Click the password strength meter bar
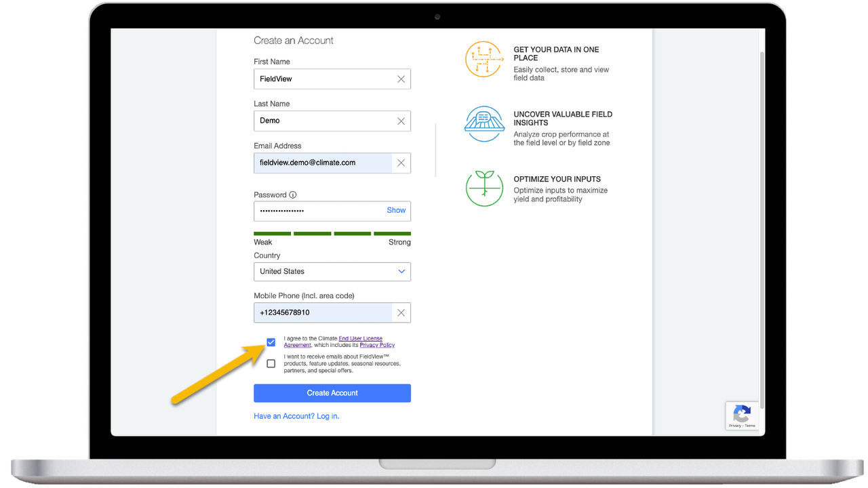Viewport: 868px width, 488px height. click(332, 234)
